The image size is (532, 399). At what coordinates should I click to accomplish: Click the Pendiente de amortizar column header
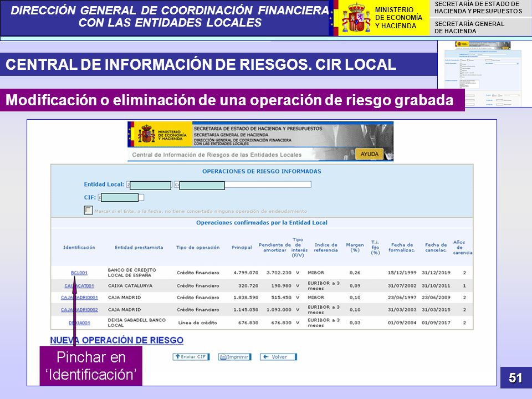(275, 247)
